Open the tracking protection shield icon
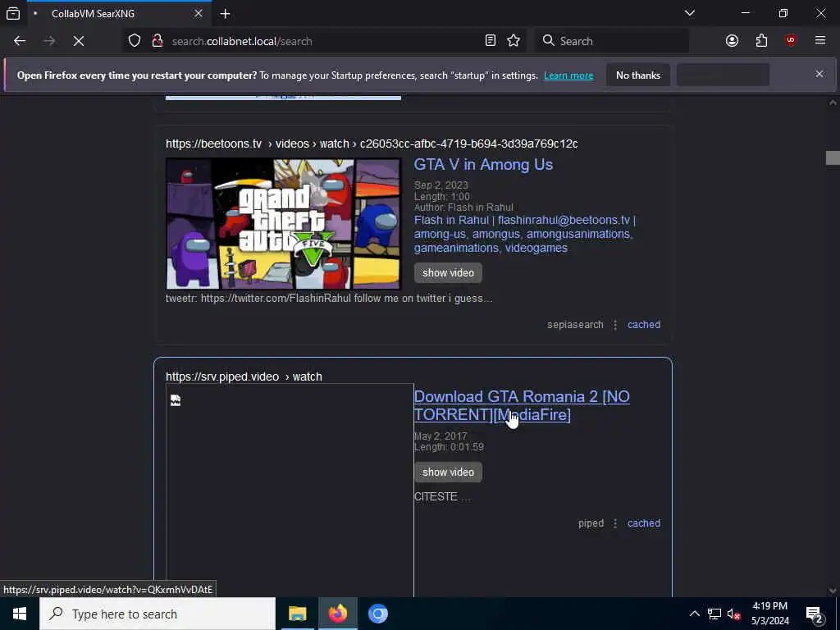 tap(135, 41)
